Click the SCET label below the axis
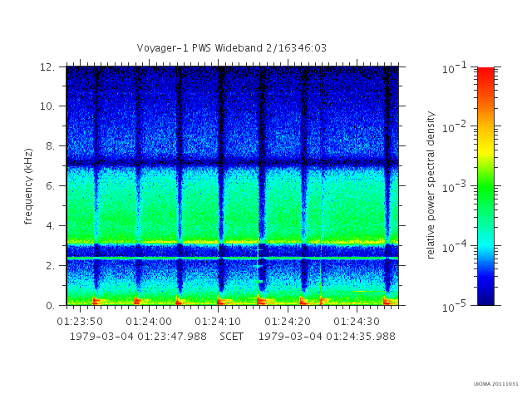 [x=231, y=337]
